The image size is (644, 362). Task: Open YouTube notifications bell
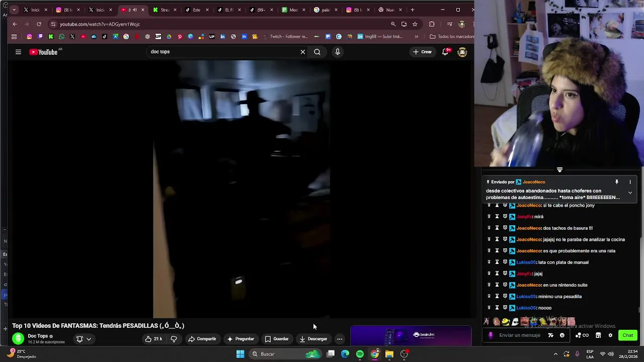tap(445, 52)
